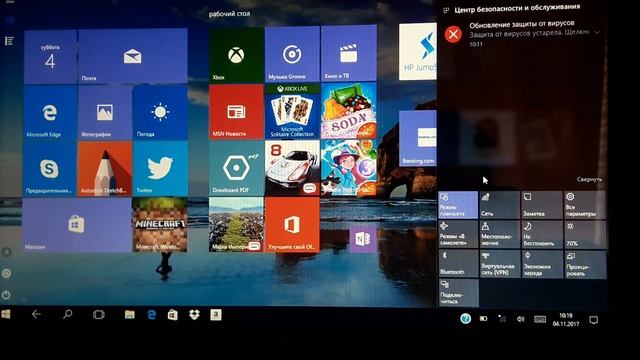Toggle Экономия заряда battery saver
640x360 pixels.
tap(542, 264)
